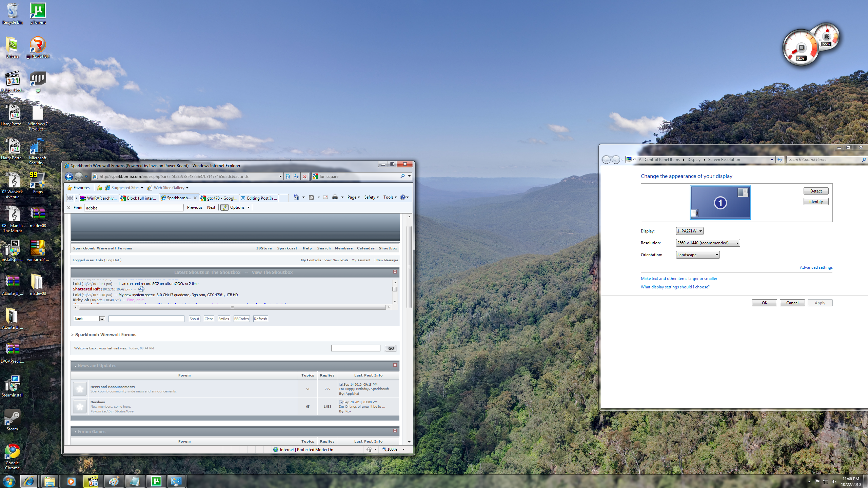This screenshot has width=868, height=488.
Task: Switch to µTorrent in the taskbar
Action: 156,481
